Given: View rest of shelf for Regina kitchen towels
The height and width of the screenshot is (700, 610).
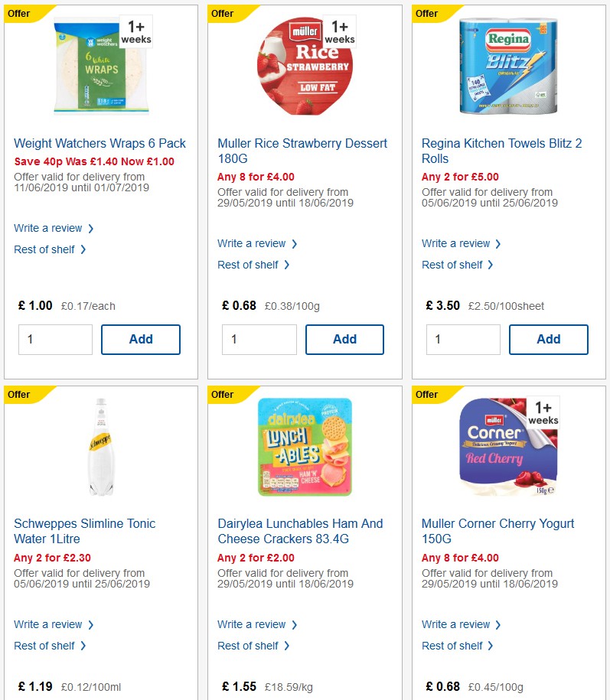Looking at the screenshot, I should 453,265.
